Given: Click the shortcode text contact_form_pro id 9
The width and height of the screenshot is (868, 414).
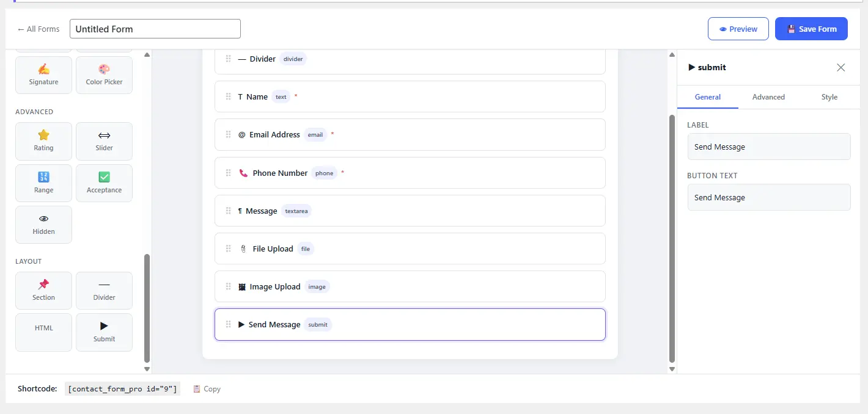Looking at the screenshot, I should pos(122,388).
